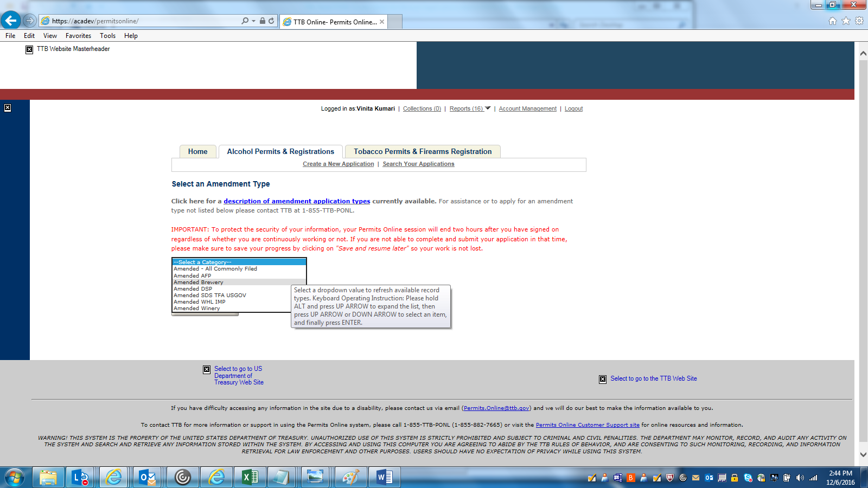Open the Account Management link
The image size is (868, 488).
528,109
